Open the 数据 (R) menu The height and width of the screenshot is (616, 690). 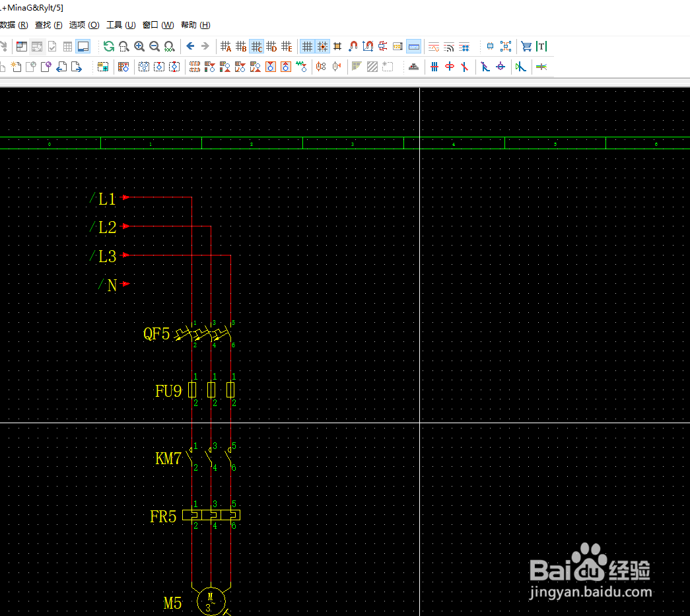(x=14, y=25)
